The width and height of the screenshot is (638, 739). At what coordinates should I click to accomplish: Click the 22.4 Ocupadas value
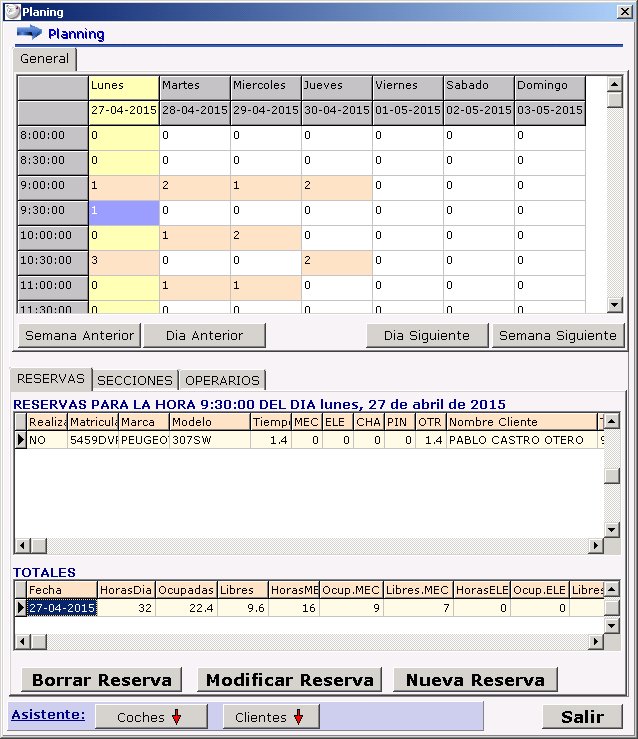click(x=186, y=608)
